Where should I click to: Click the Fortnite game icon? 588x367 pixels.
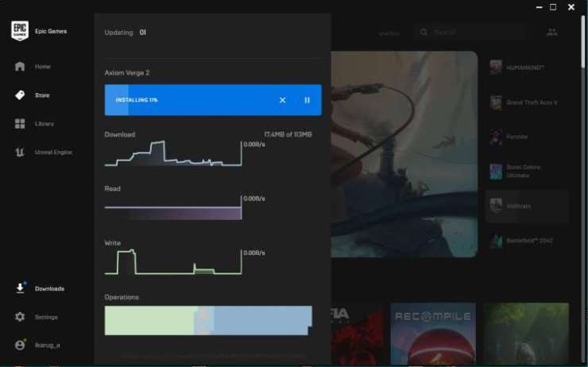[496, 137]
